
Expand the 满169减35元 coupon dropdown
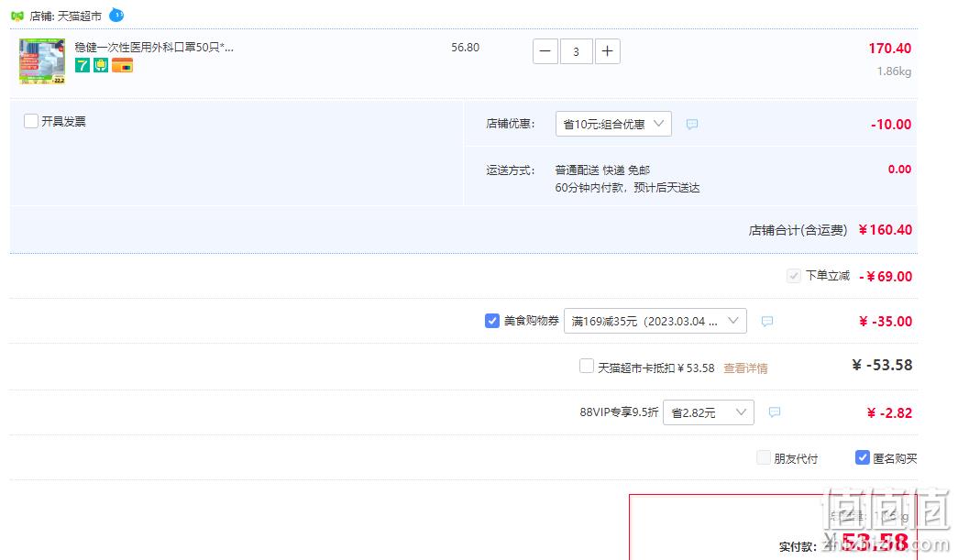pyautogui.click(x=655, y=321)
